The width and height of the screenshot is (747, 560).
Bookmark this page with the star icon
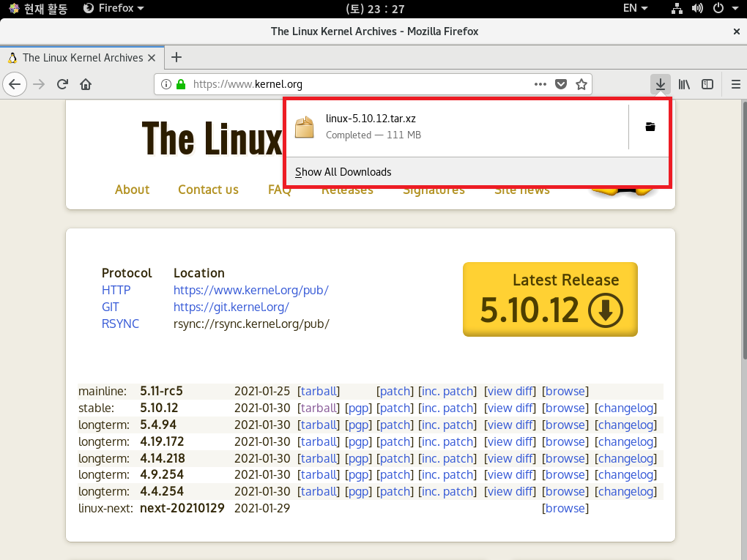581,84
